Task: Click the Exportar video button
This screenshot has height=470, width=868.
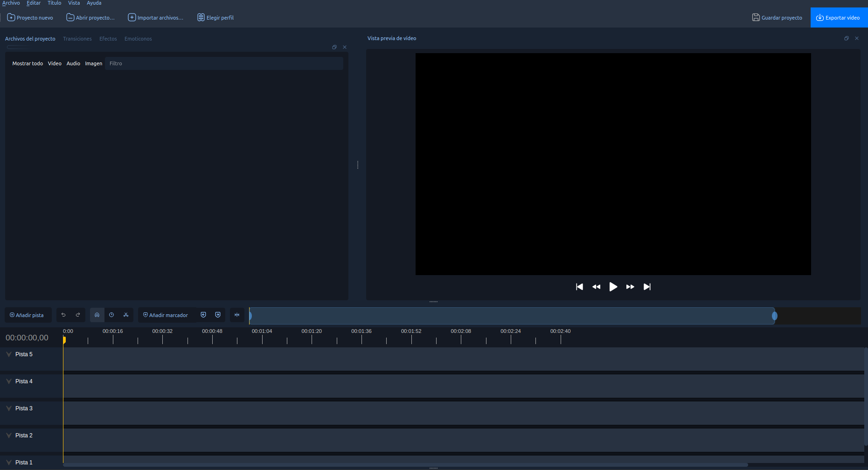Action: (x=838, y=18)
